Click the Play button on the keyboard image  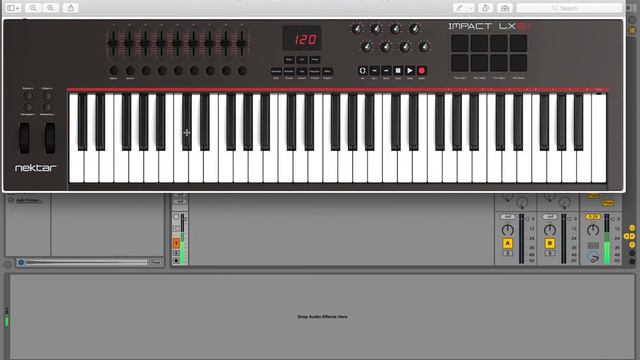[x=410, y=71]
